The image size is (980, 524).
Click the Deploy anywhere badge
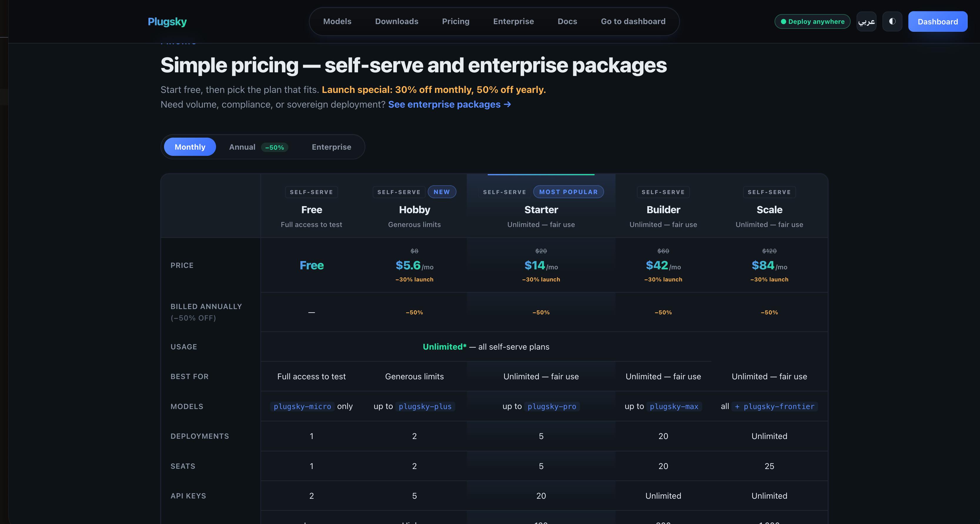[812, 22]
